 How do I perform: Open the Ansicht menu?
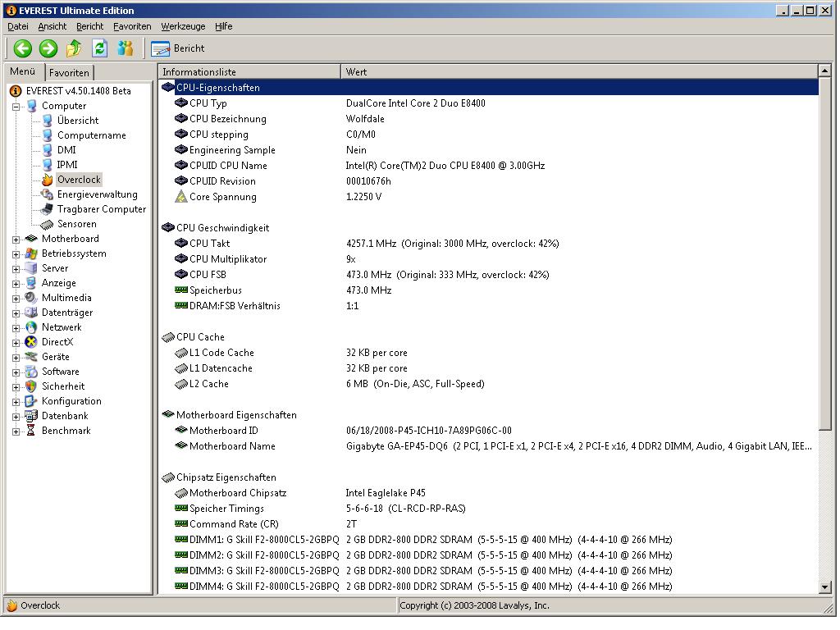pyautogui.click(x=52, y=26)
